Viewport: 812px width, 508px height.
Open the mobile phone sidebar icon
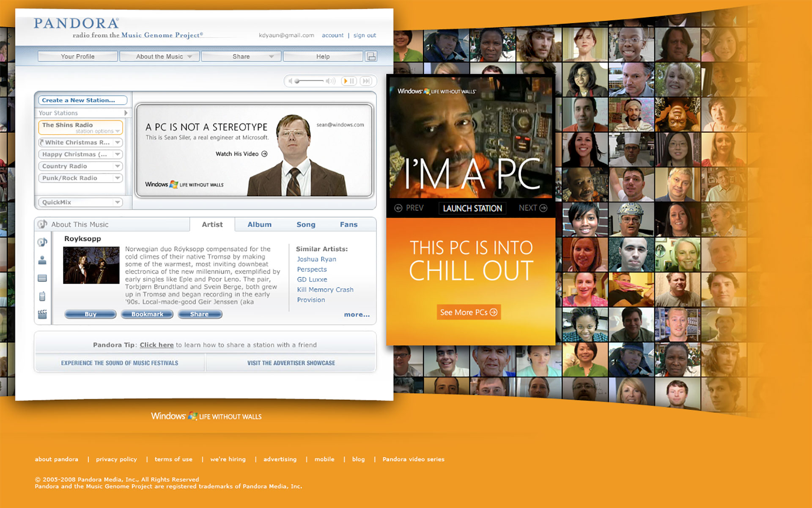coord(42,296)
